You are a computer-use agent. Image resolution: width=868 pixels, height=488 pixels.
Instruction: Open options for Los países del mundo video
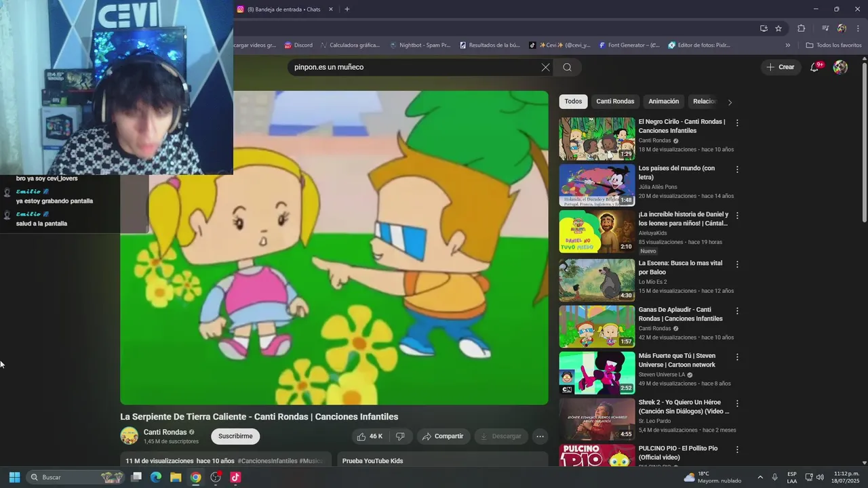(737, 169)
